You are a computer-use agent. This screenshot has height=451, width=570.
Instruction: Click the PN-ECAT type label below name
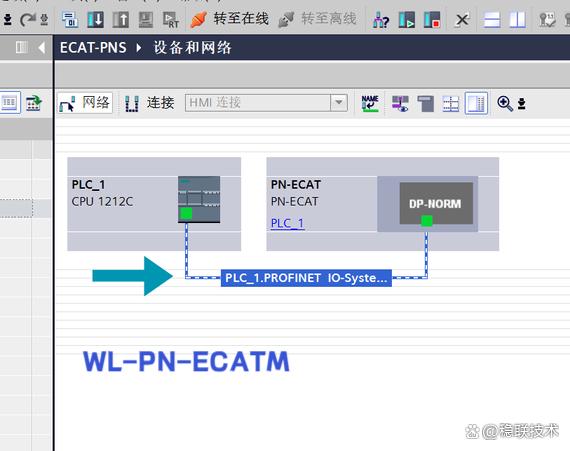(294, 201)
